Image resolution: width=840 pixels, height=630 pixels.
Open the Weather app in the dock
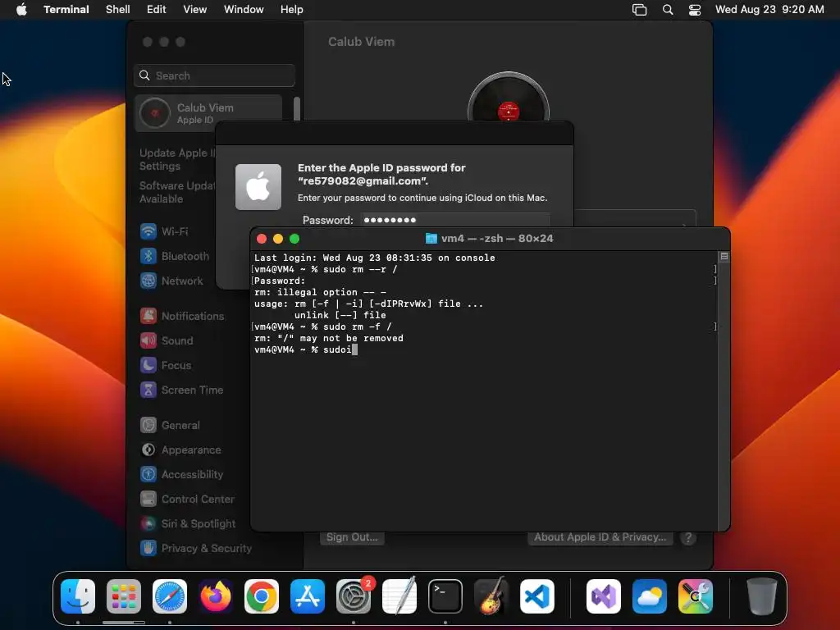[650, 596]
